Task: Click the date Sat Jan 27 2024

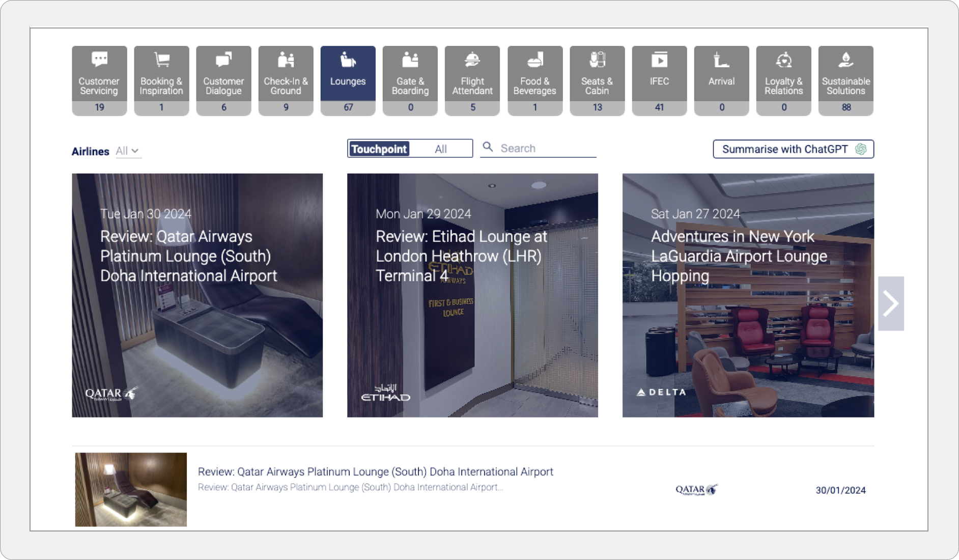Action: [695, 214]
